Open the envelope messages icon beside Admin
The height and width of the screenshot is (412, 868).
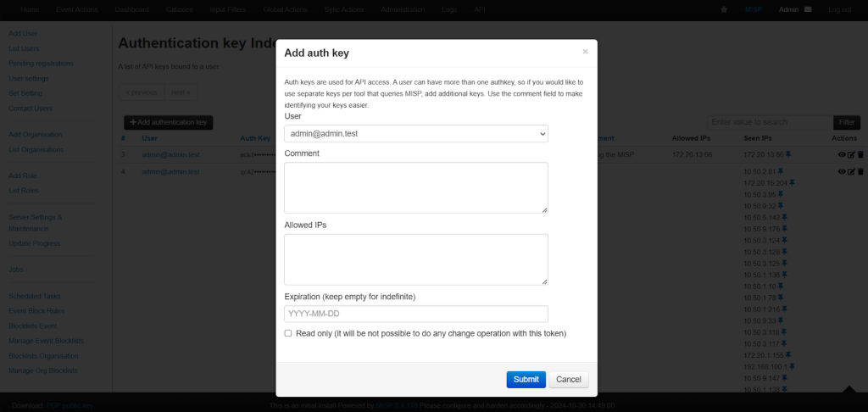808,9
